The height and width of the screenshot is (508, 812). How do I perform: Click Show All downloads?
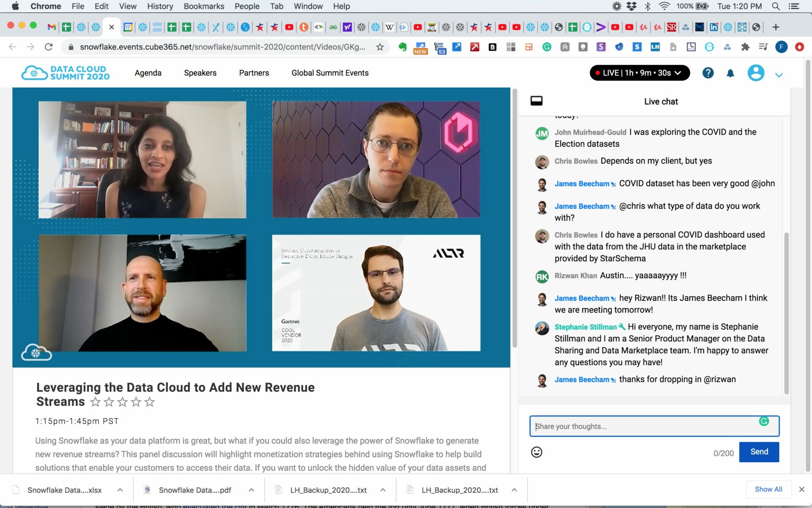tap(768, 489)
